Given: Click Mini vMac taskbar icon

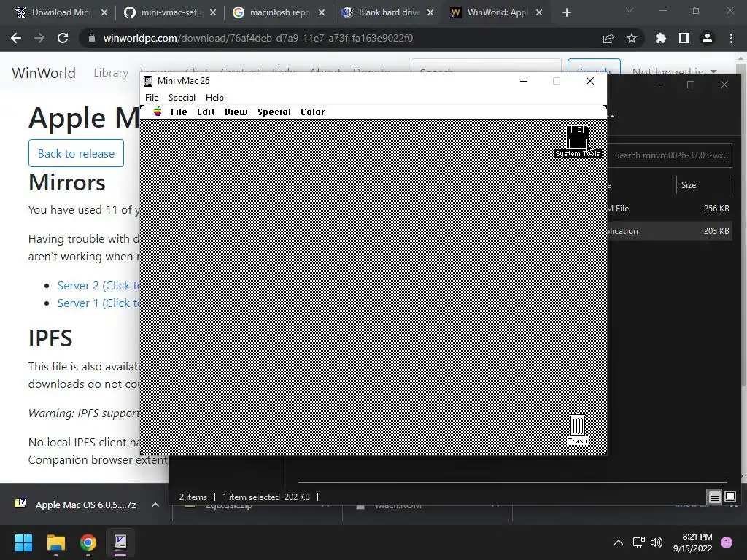Looking at the screenshot, I should pos(120,542).
